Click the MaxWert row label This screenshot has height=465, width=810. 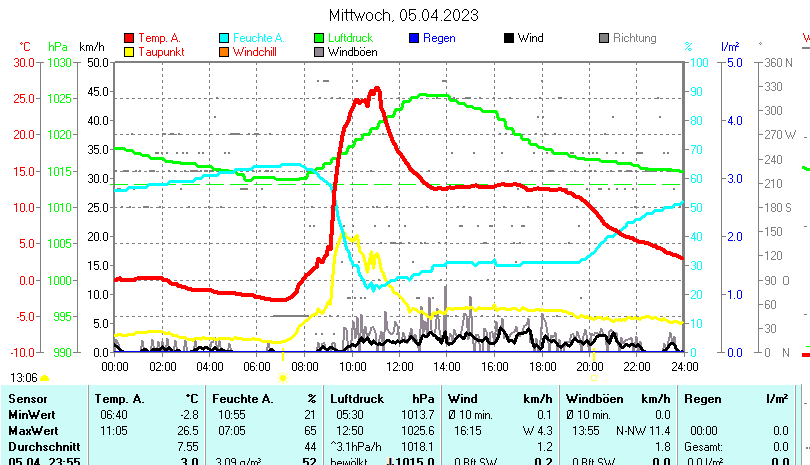pyautogui.click(x=32, y=430)
